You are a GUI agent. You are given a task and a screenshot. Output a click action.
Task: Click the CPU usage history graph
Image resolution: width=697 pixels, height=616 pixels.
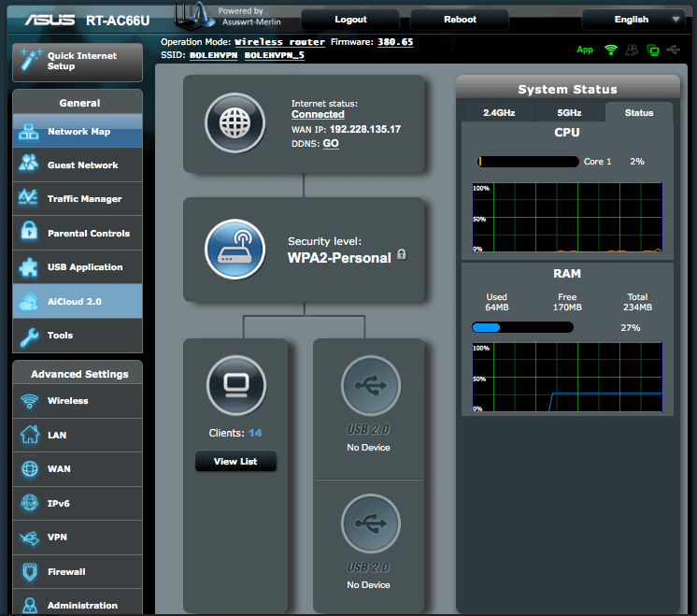(x=567, y=218)
